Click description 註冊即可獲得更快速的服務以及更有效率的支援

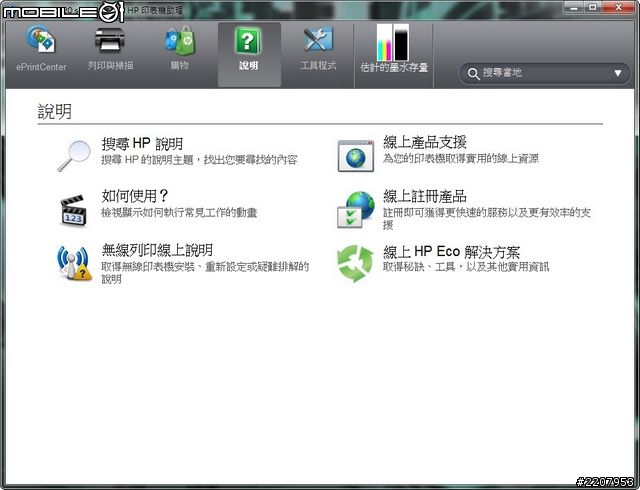[x=487, y=218]
